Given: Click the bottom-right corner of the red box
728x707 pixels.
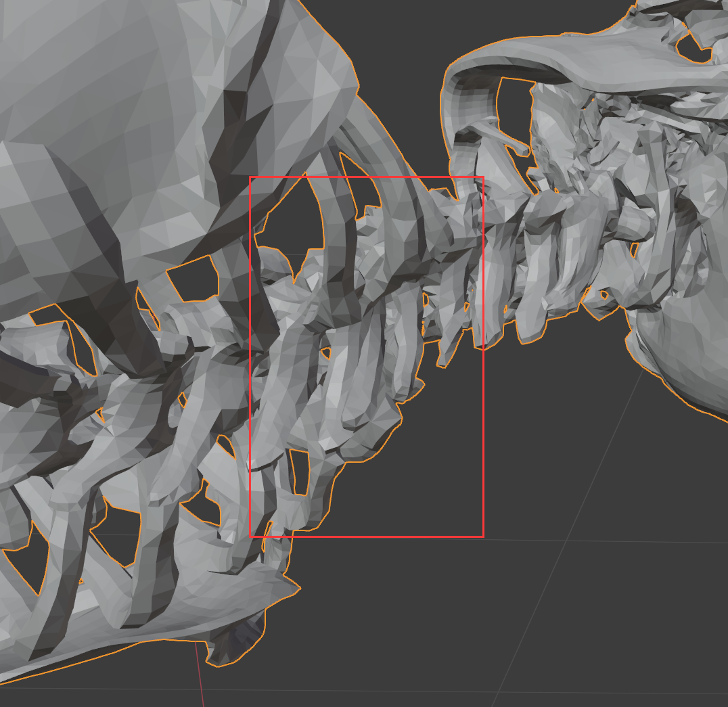Looking at the screenshot, I should (482, 537).
